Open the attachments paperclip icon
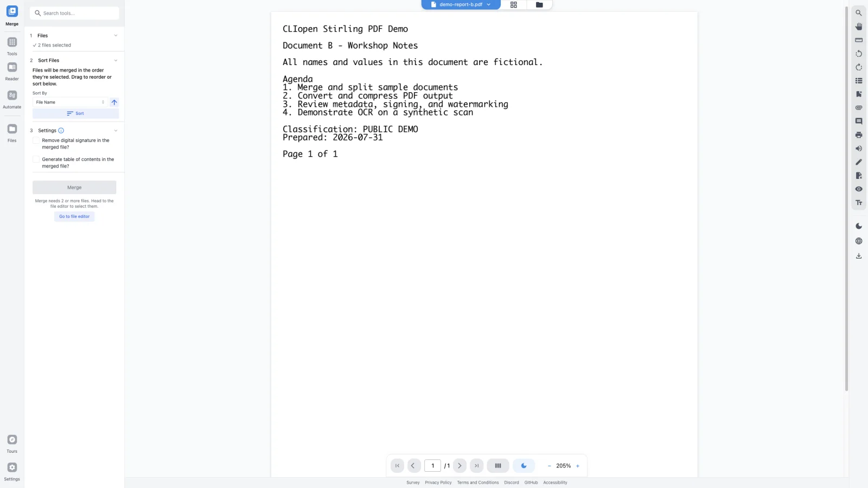 point(859,108)
